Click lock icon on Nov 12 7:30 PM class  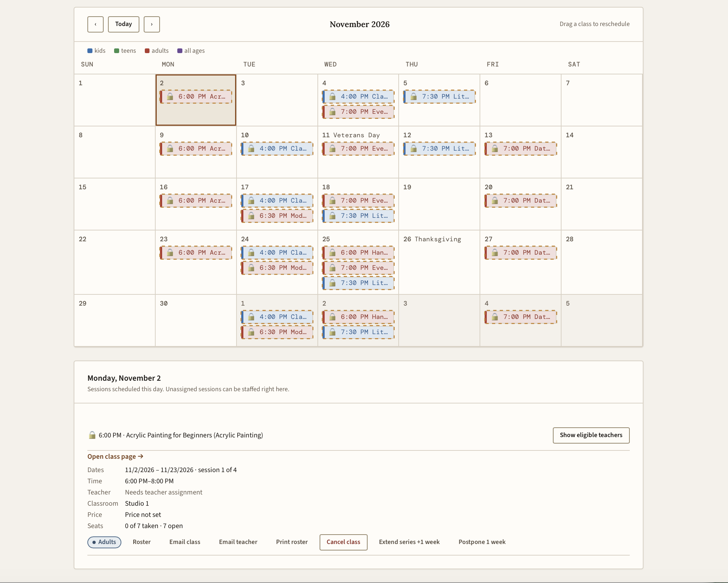414,148
